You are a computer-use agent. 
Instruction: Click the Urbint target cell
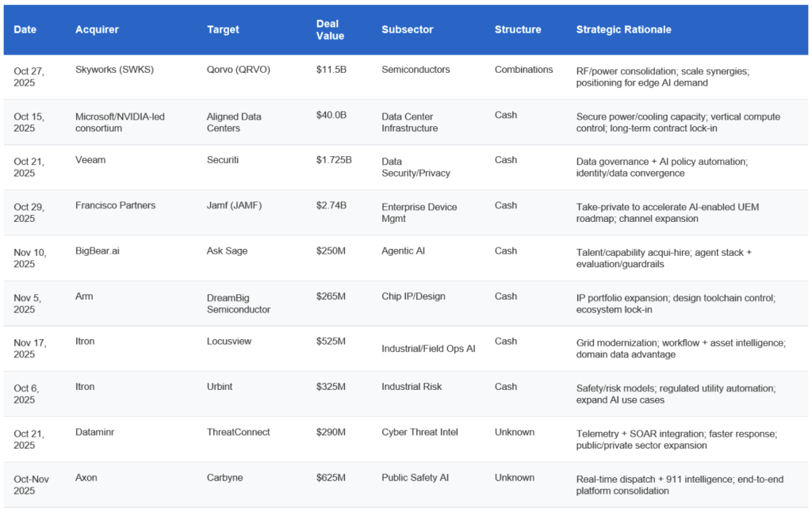220,387
